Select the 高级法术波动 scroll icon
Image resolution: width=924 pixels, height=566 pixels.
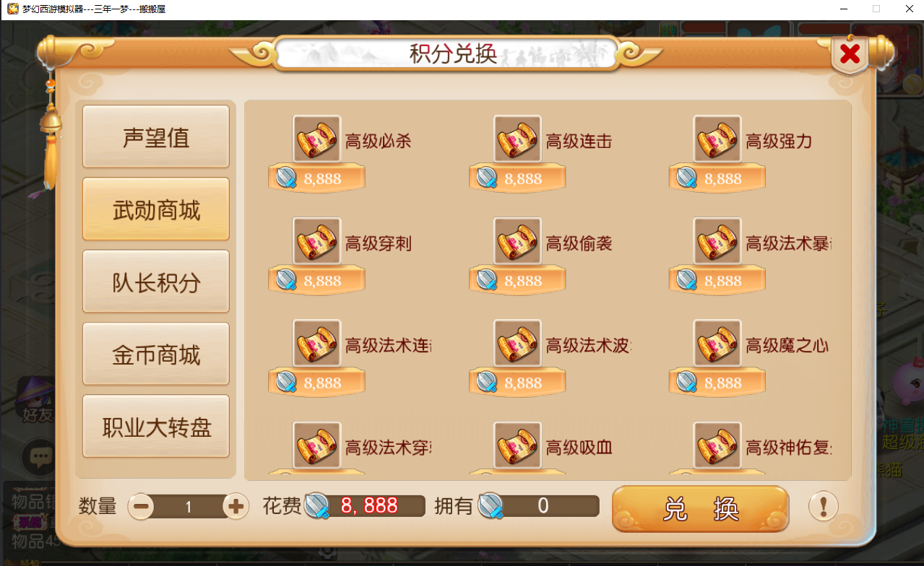tap(517, 344)
